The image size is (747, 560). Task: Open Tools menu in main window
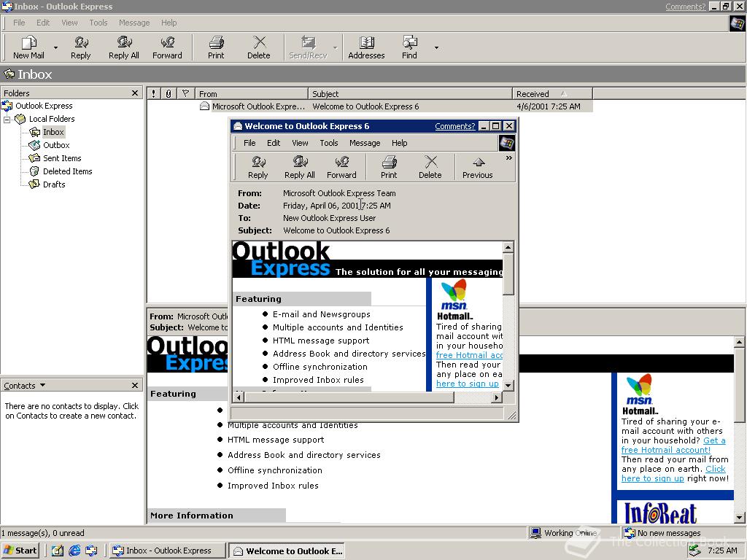coord(98,23)
